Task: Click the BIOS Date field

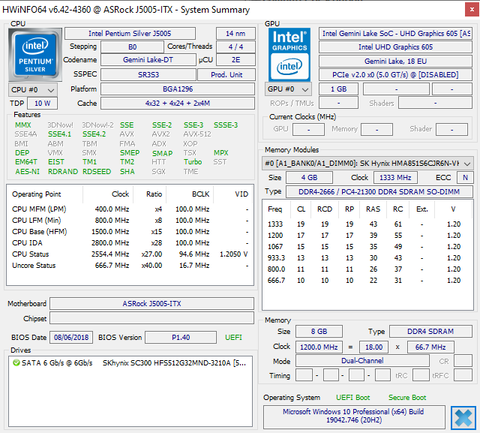Action: [x=71, y=337]
